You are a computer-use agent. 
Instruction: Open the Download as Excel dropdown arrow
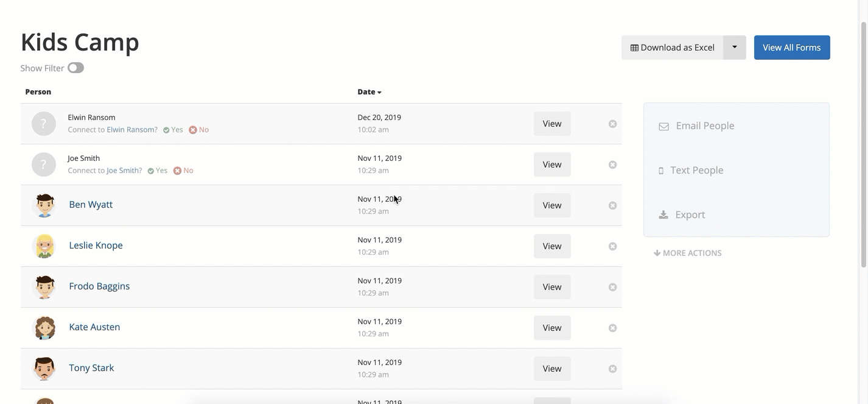pos(735,48)
